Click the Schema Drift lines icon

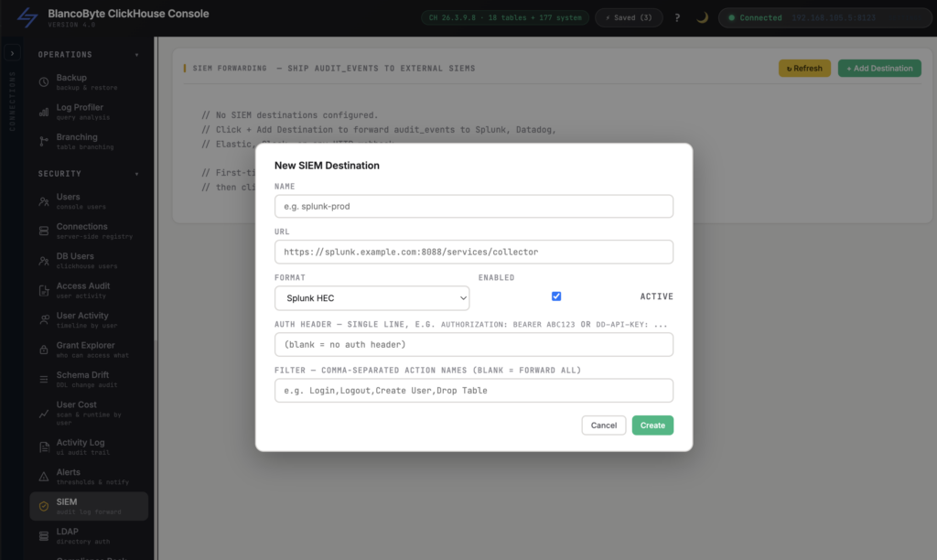(x=44, y=380)
